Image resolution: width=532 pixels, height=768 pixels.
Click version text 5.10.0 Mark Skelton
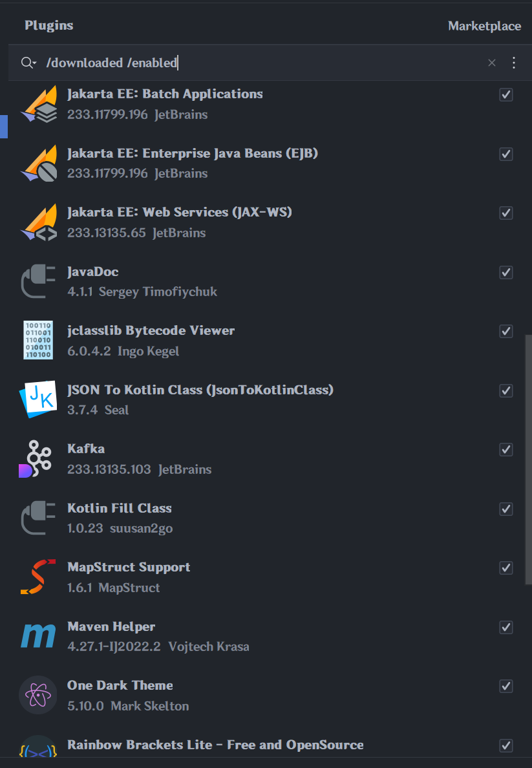click(128, 706)
